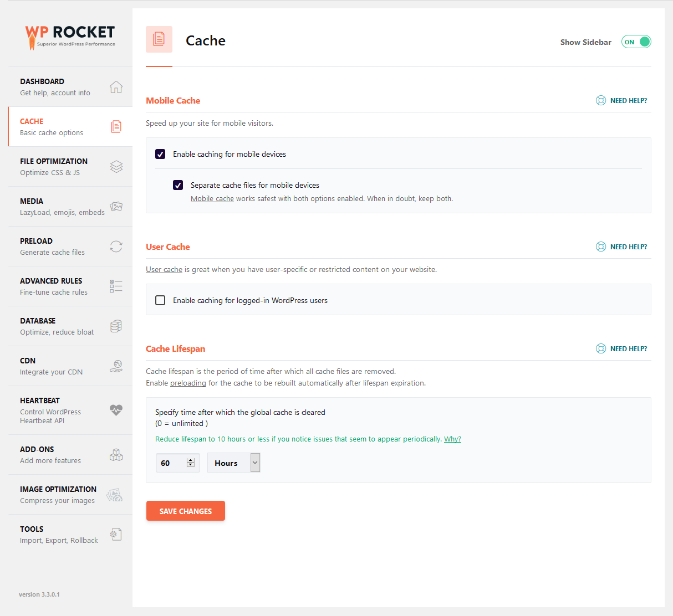Image resolution: width=673 pixels, height=616 pixels.
Task: Select the Cache page icon in sidebar
Action: point(116,126)
